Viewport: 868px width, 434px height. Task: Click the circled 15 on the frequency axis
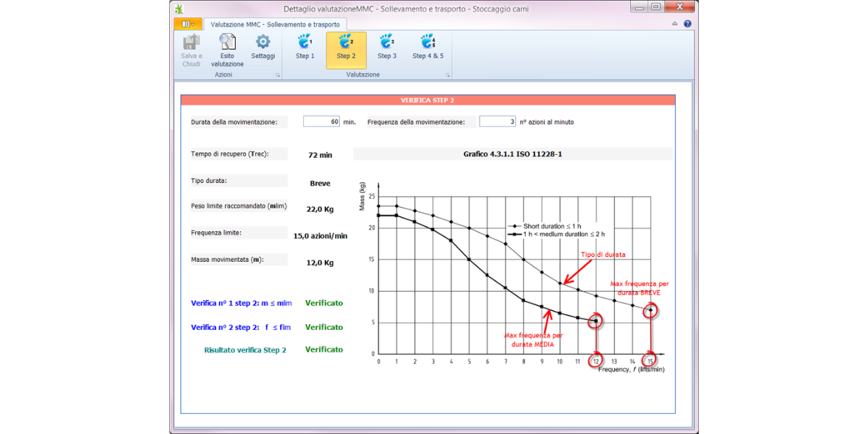(x=650, y=360)
